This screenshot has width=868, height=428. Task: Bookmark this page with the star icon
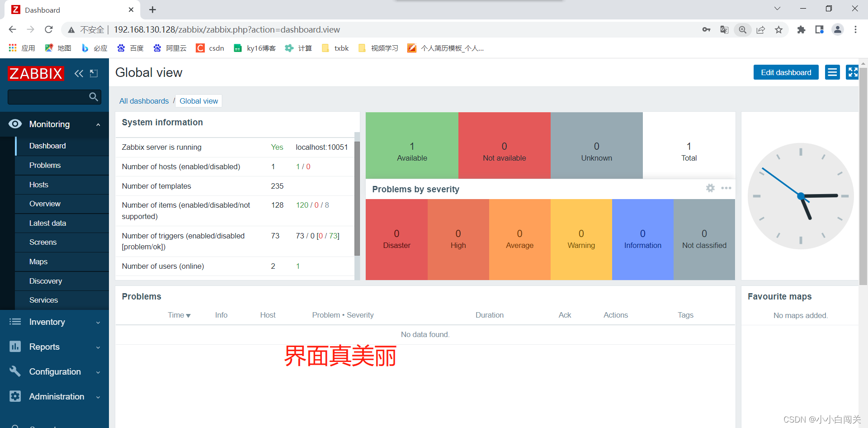(778, 29)
